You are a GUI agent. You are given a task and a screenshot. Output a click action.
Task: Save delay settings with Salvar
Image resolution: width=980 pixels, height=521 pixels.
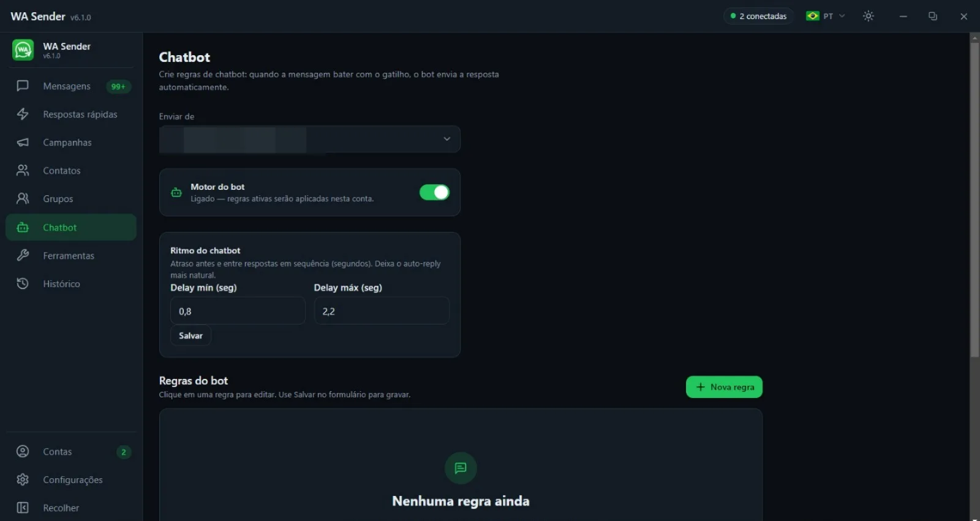click(x=190, y=335)
